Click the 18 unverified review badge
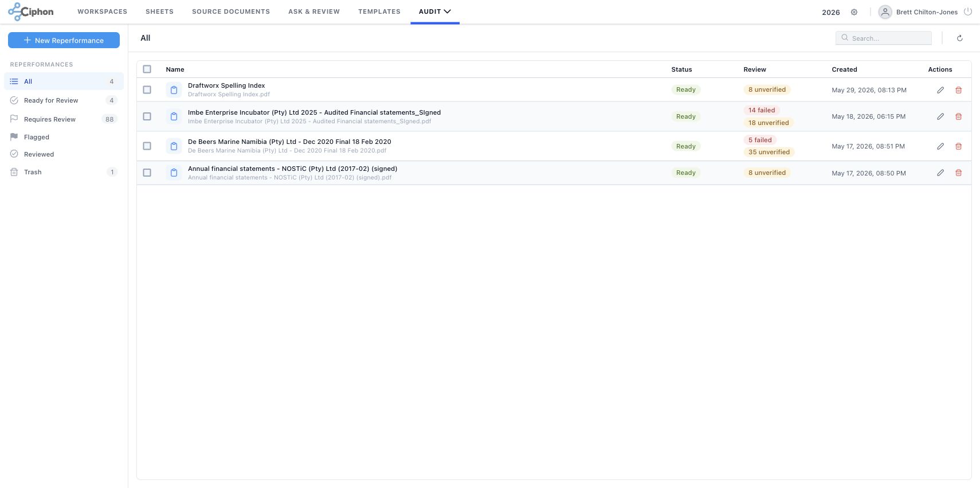 click(769, 123)
